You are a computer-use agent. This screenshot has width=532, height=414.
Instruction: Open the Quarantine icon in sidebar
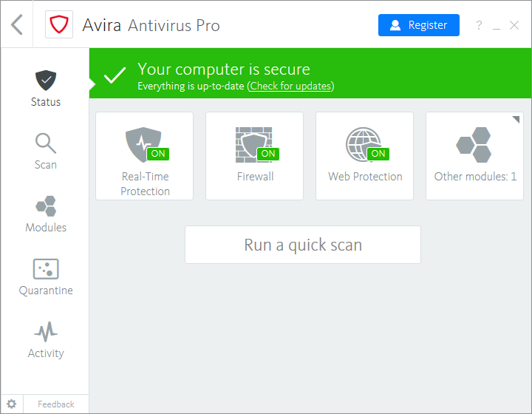[x=45, y=269]
